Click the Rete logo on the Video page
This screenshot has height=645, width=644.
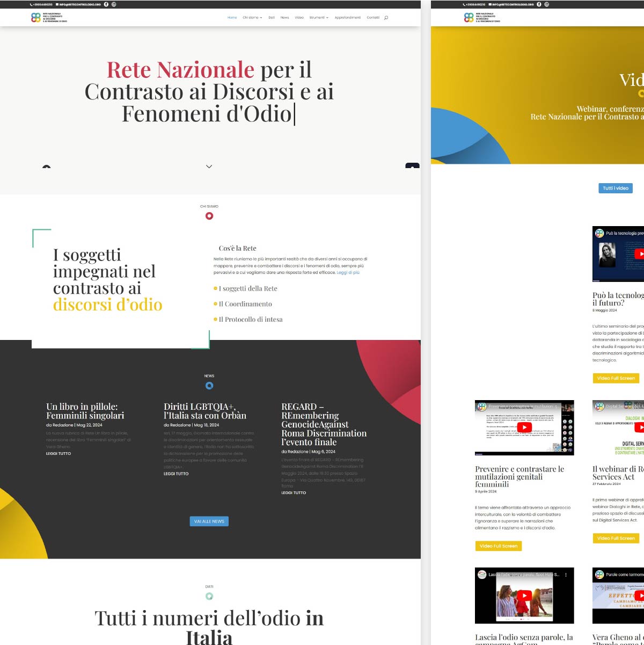tap(482, 18)
